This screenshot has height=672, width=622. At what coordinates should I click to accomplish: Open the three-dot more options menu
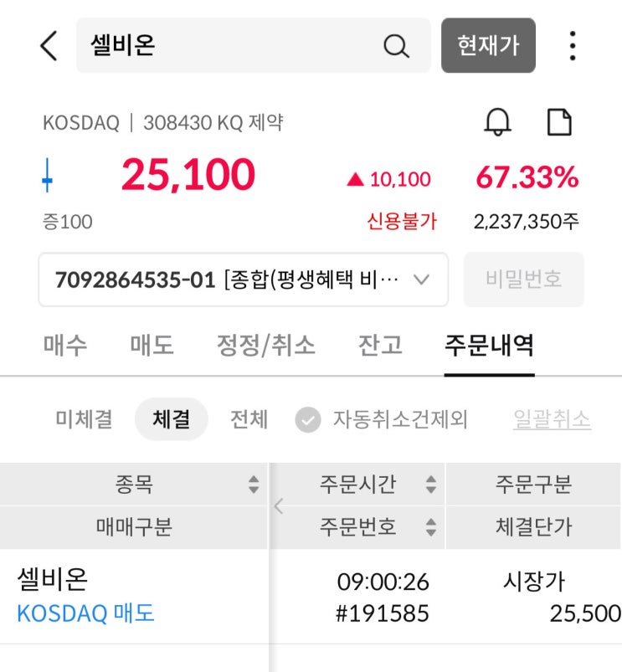573,46
